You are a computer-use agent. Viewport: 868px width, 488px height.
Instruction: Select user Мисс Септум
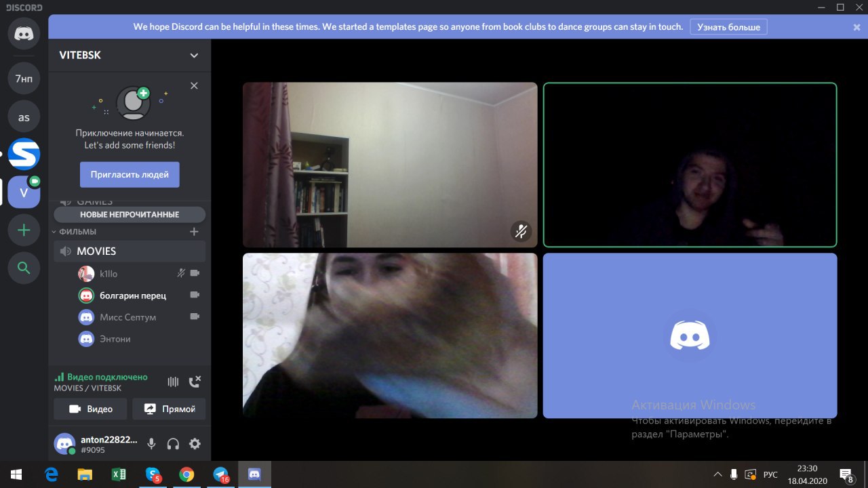127,317
